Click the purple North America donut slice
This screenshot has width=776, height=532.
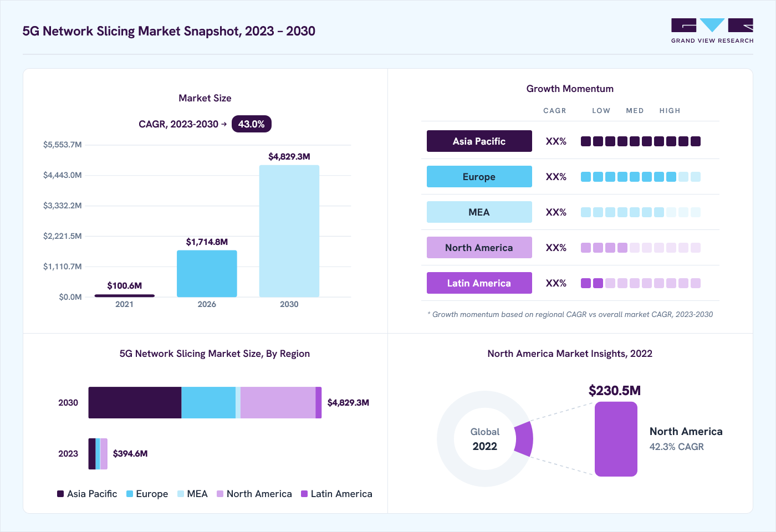524,439
